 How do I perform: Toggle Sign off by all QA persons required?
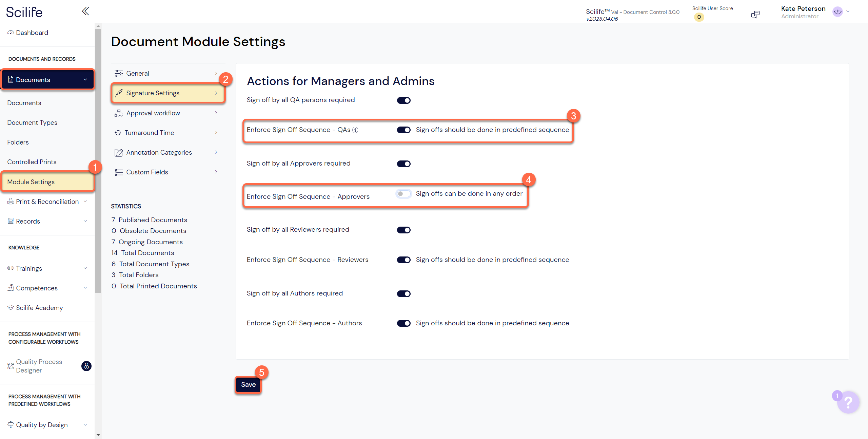coord(403,100)
